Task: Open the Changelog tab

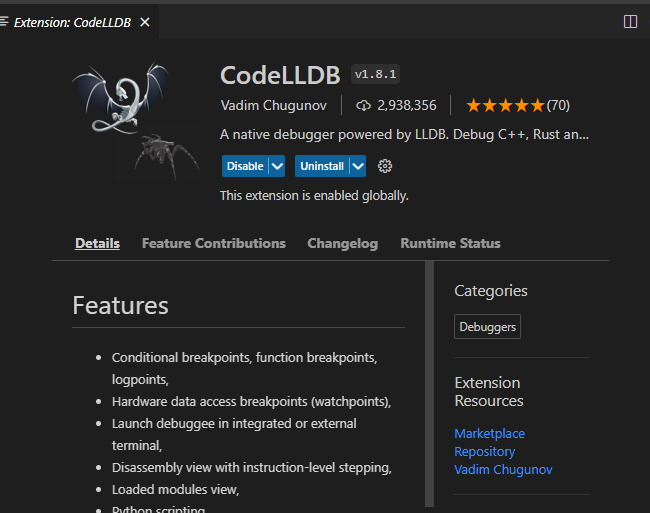Action: (x=343, y=243)
